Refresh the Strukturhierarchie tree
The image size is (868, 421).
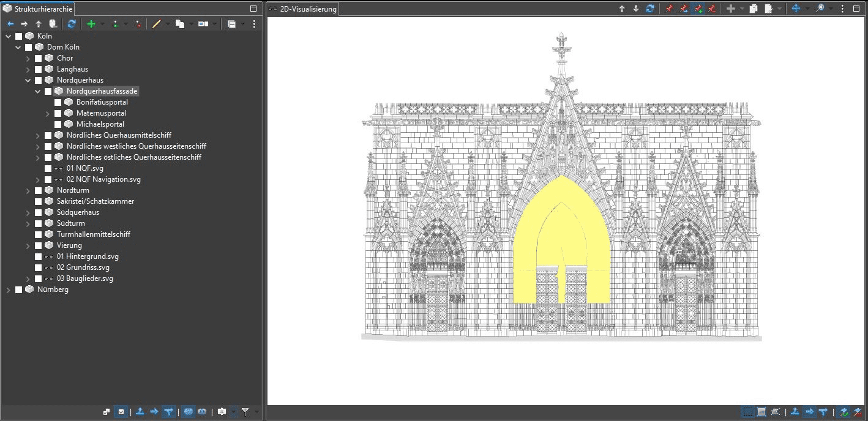[72, 24]
